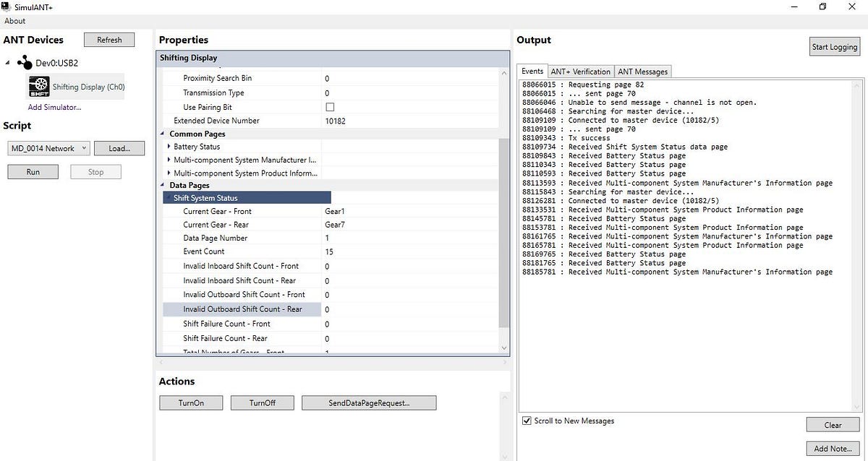The image size is (868, 461).
Task: Click the network node icon beside Dev0:USB2
Action: coord(25,62)
